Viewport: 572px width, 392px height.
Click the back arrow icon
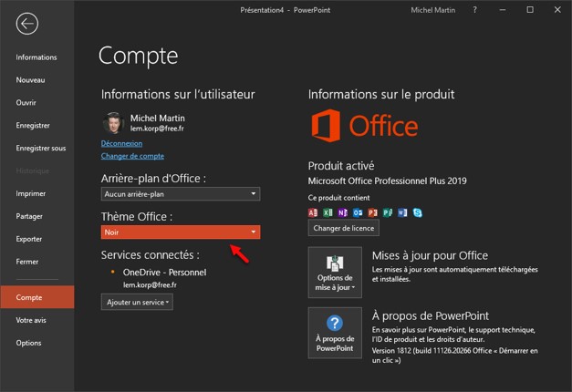(27, 24)
